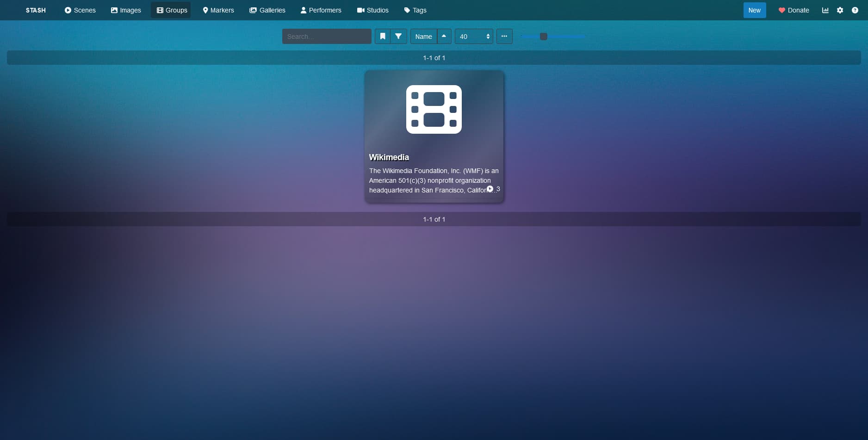Click the New button
868x440 pixels.
click(x=755, y=10)
